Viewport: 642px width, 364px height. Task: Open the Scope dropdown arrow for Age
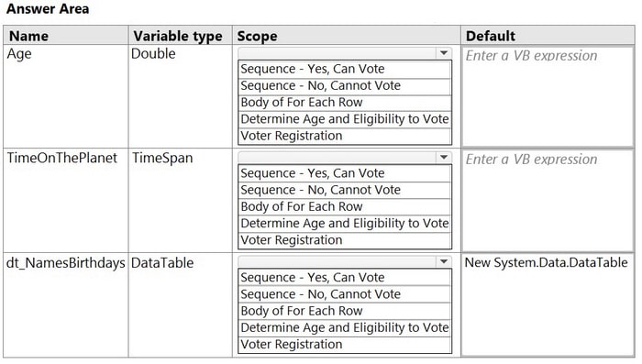[x=444, y=53]
